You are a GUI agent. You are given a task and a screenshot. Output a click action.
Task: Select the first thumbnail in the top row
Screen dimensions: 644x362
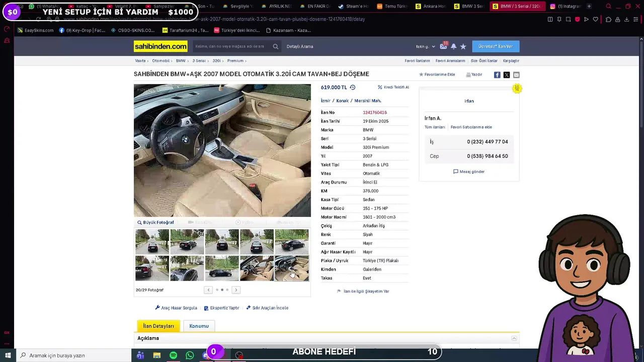[152, 241]
